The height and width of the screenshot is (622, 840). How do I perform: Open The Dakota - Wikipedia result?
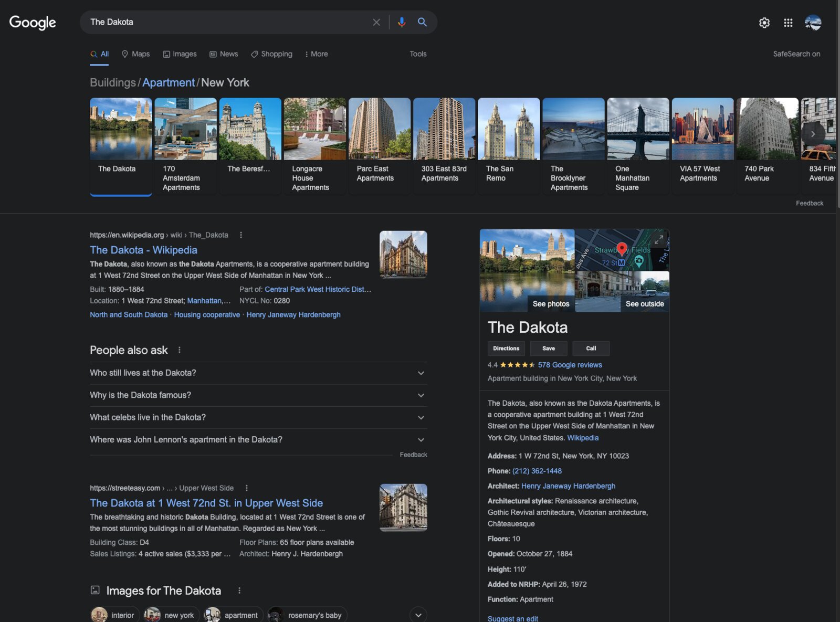click(143, 250)
